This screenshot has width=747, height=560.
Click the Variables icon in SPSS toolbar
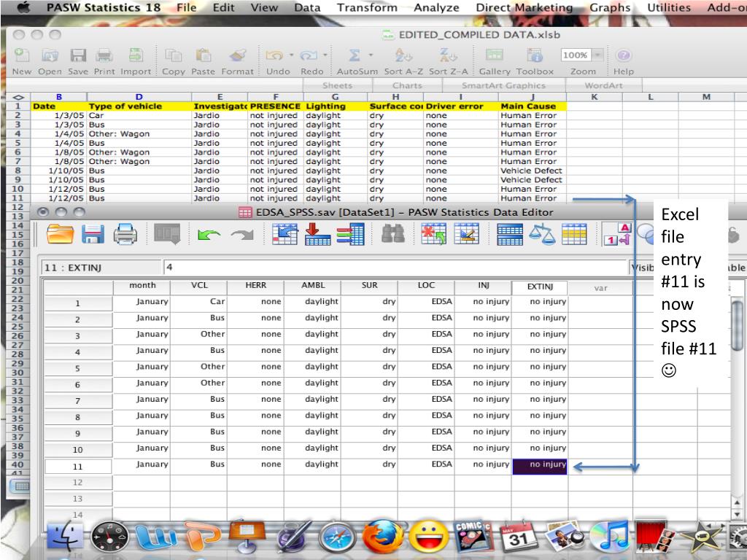click(x=350, y=234)
